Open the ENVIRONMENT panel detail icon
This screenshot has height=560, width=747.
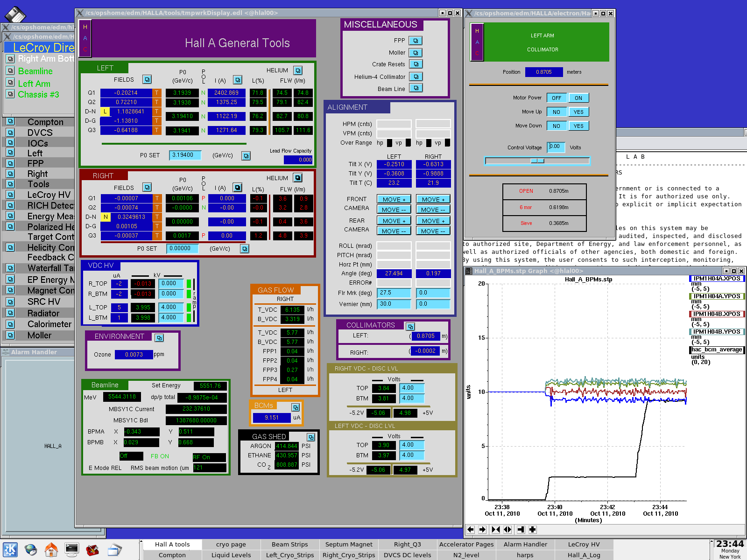159,337
